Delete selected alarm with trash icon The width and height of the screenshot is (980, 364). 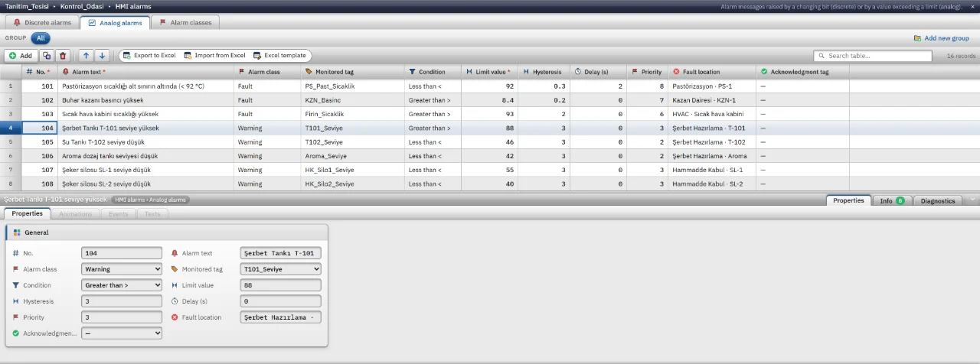(64, 56)
